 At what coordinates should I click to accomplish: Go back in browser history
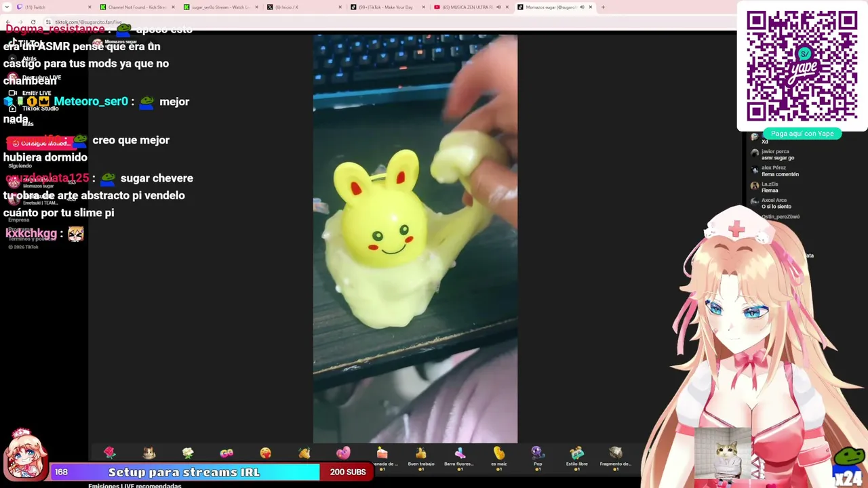click(x=8, y=22)
